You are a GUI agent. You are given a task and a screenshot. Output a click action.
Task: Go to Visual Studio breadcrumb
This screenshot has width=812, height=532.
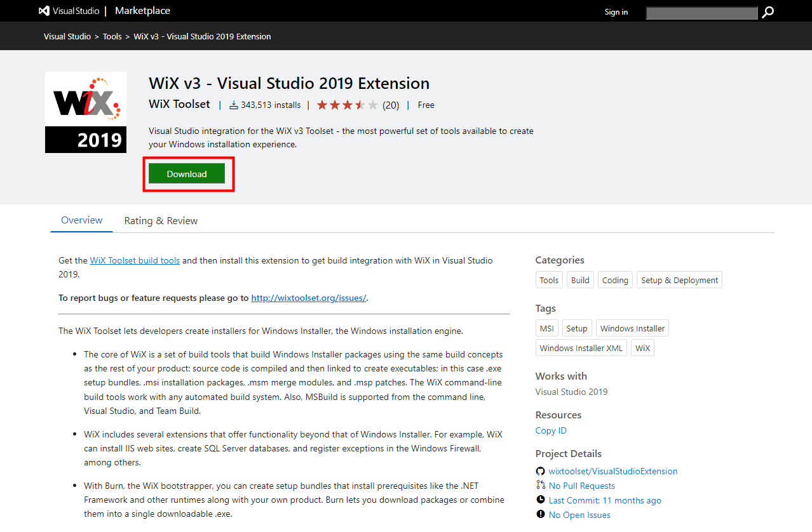point(67,36)
